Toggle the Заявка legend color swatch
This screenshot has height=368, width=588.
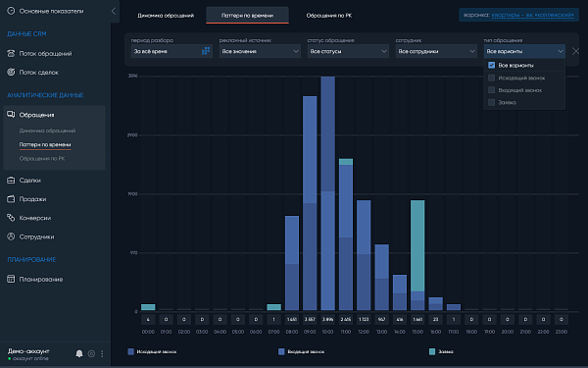[432, 351]
